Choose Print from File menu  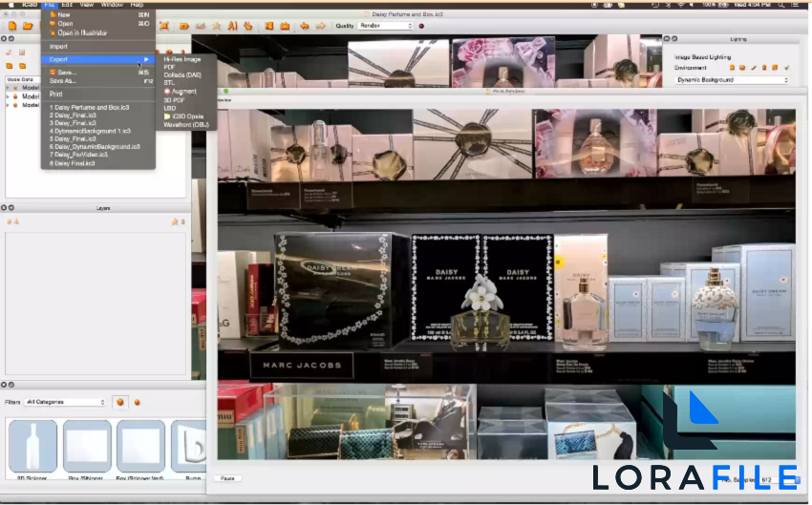[97, 95]
